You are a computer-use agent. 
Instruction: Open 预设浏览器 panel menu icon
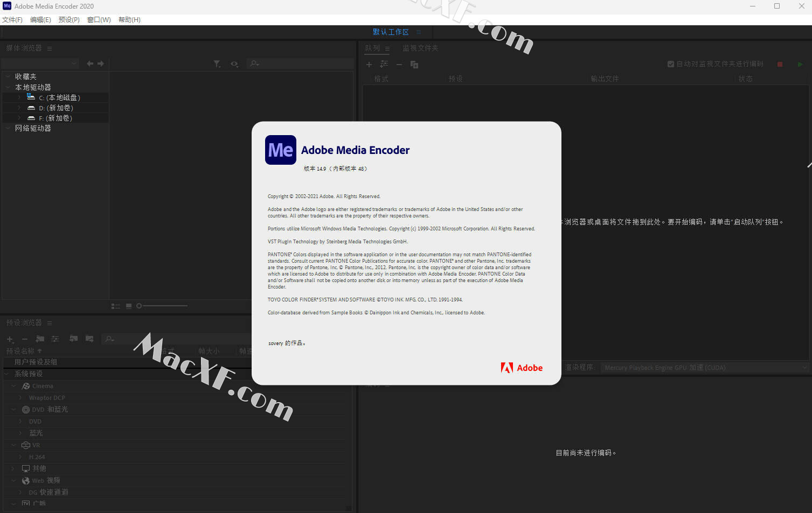click(50, 323)
